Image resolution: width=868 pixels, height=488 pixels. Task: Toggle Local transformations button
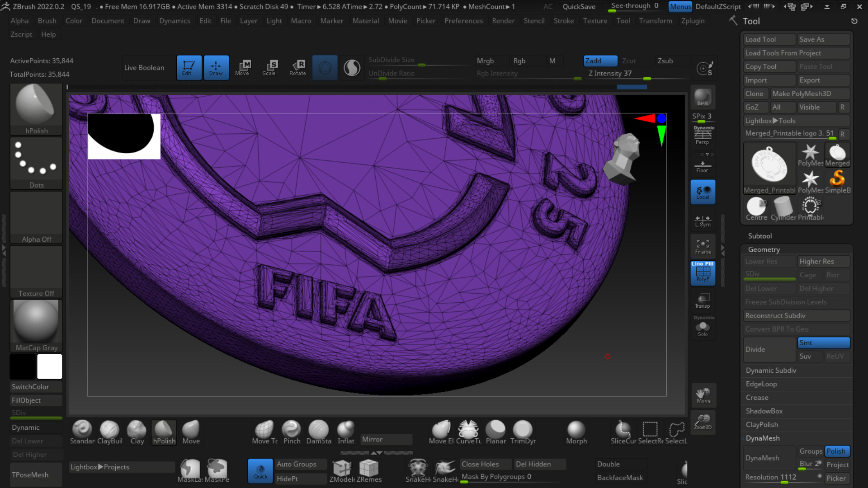[x=703, y=192]
